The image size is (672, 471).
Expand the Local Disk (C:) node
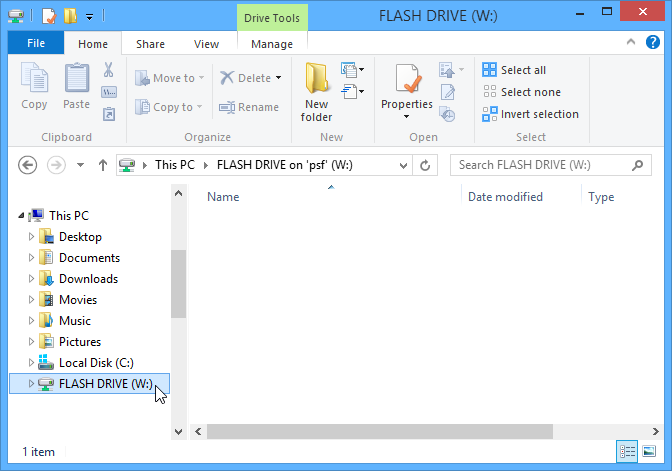[31, 363]
